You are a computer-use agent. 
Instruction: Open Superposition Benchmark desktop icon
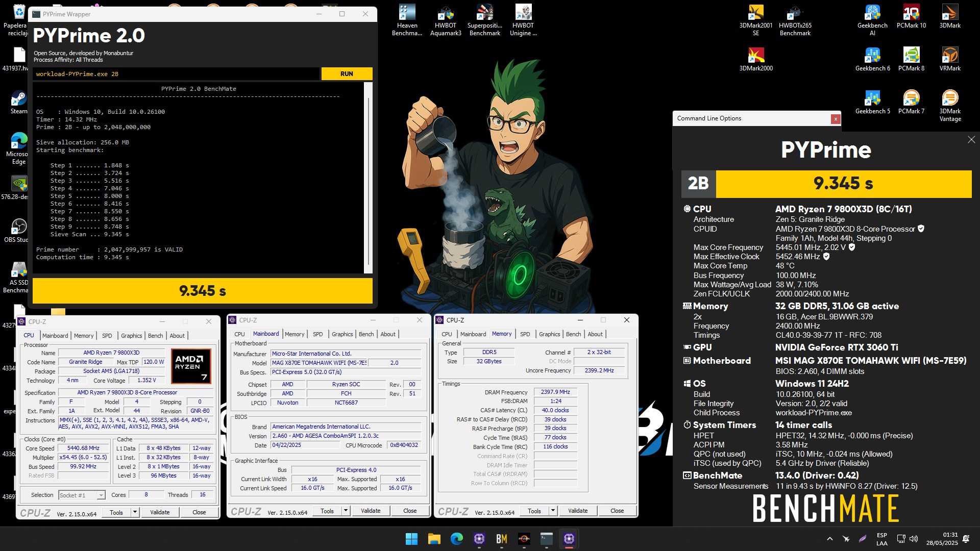(x=484, y=20)
